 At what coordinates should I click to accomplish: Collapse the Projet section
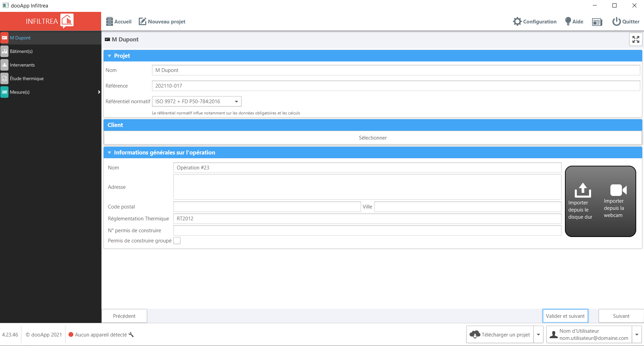109,56
